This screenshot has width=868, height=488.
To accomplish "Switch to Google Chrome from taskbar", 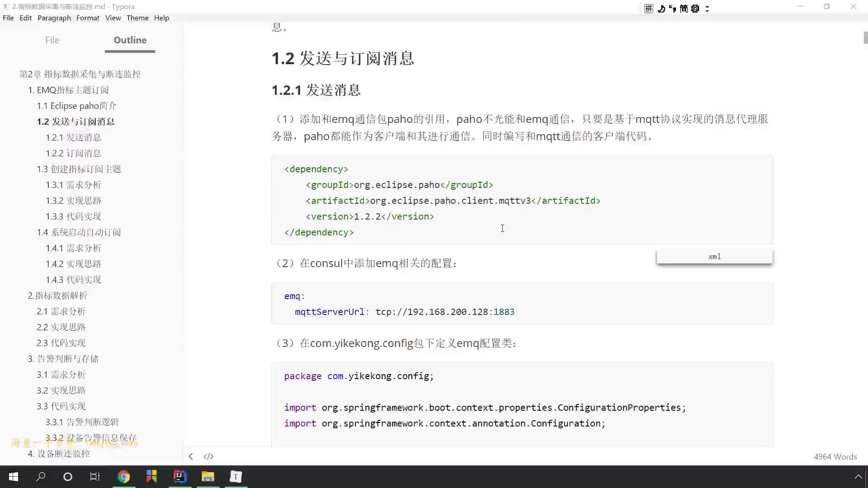I will click(123, 477).
